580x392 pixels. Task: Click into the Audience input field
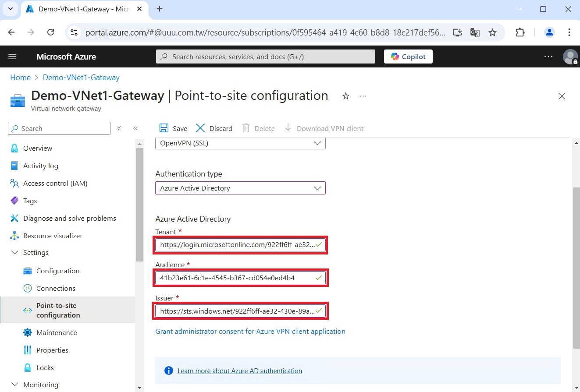pyautogui.click(x=235, y=278)
